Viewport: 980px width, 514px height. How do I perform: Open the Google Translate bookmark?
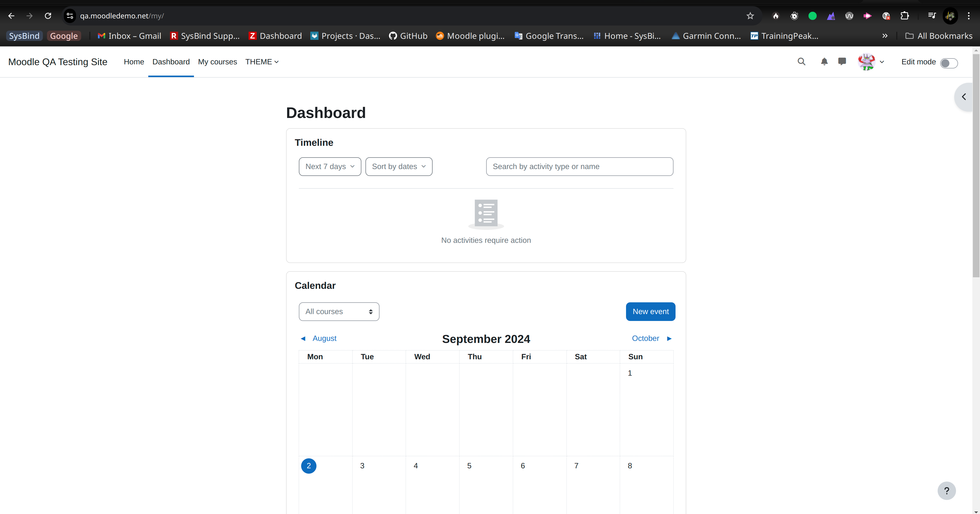(549, 36)
